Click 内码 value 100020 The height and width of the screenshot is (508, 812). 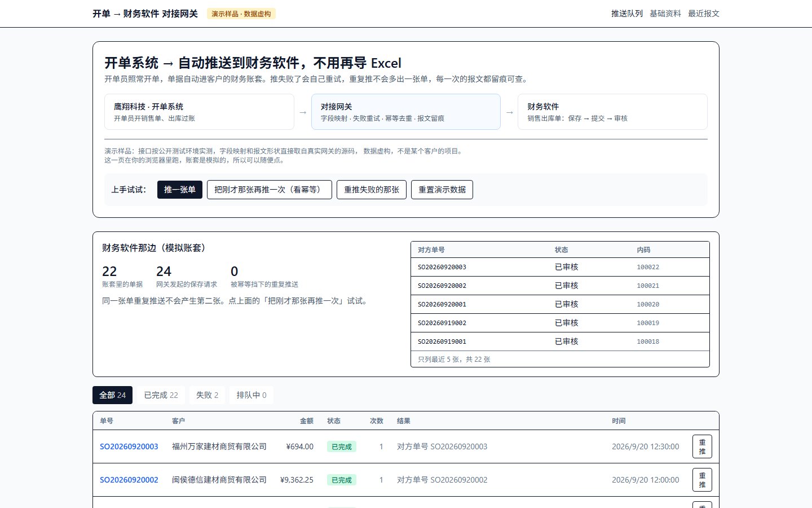tap(648, 304)
